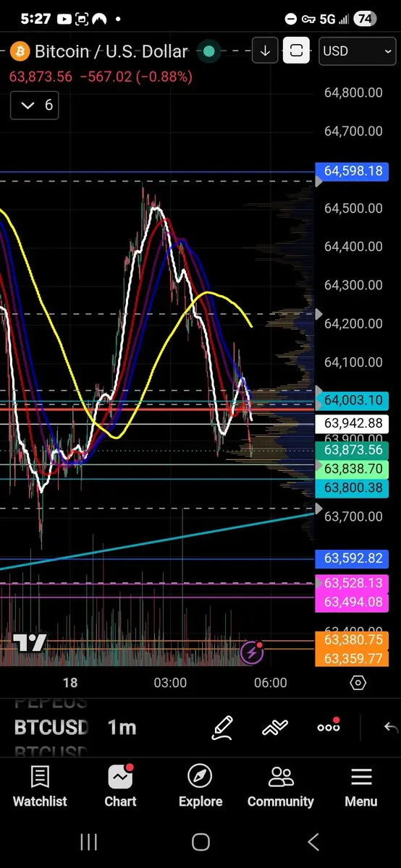Tap Android back button
This screenshot has height=868, width=401.
(313, 841)
